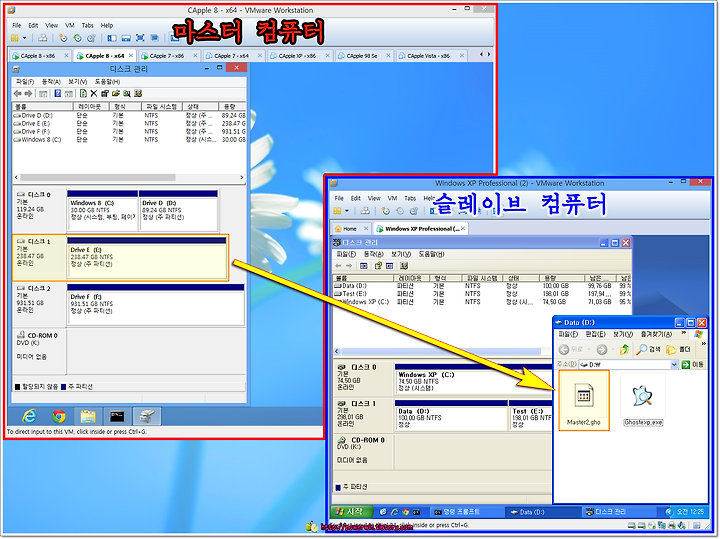
Task: Click the XP 시작 start button
Action: point(350,511)
